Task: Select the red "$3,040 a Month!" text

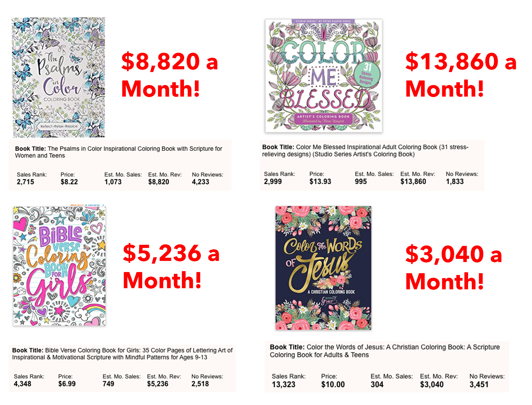Action: (x=453, y=267)
